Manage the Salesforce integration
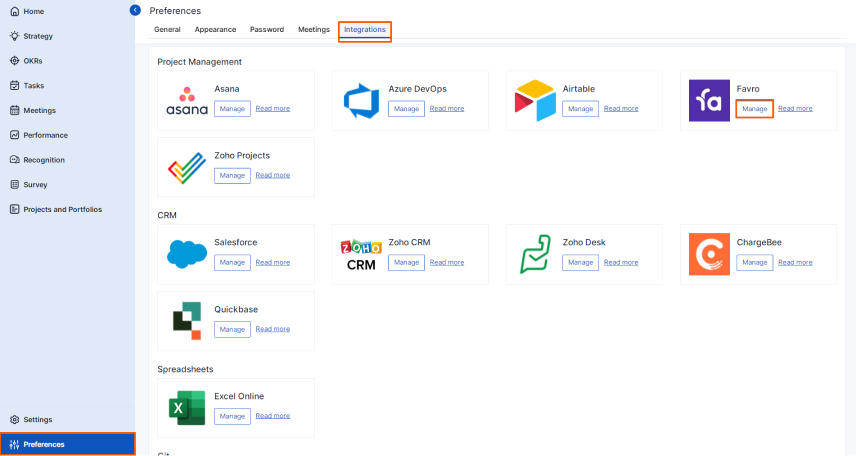 232,262
